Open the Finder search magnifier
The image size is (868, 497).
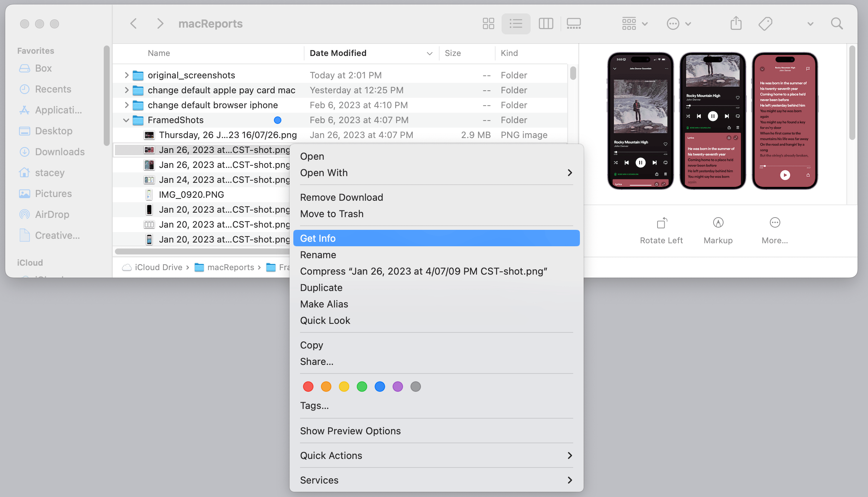click(837, 24)
